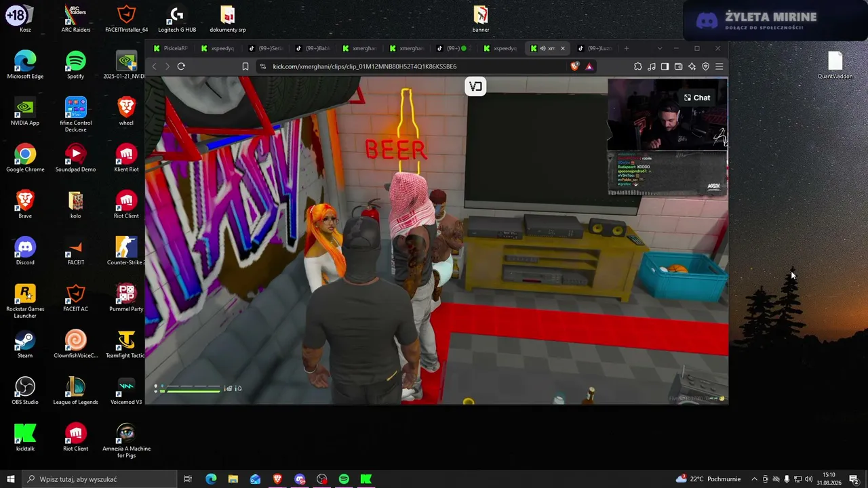Viewport: 868px width, 488px height.
Task: Open the Windows Start menu
Action: click(10, 479)
